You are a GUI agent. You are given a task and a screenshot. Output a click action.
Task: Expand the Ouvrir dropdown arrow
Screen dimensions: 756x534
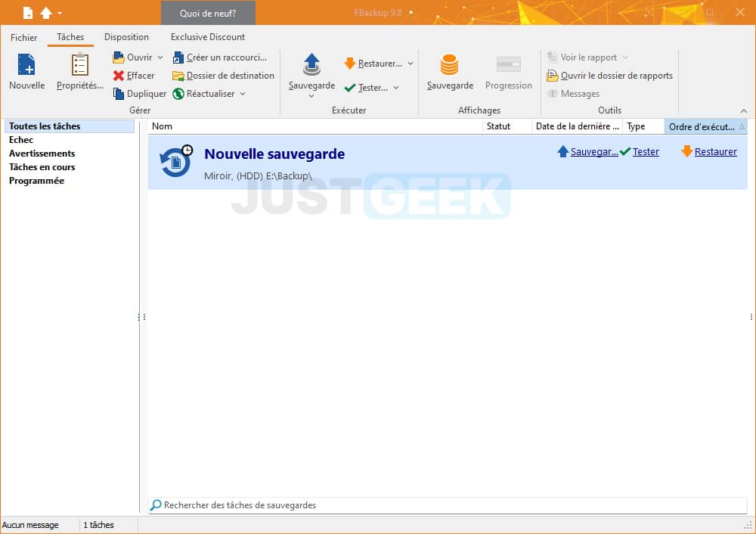[160, 57]
